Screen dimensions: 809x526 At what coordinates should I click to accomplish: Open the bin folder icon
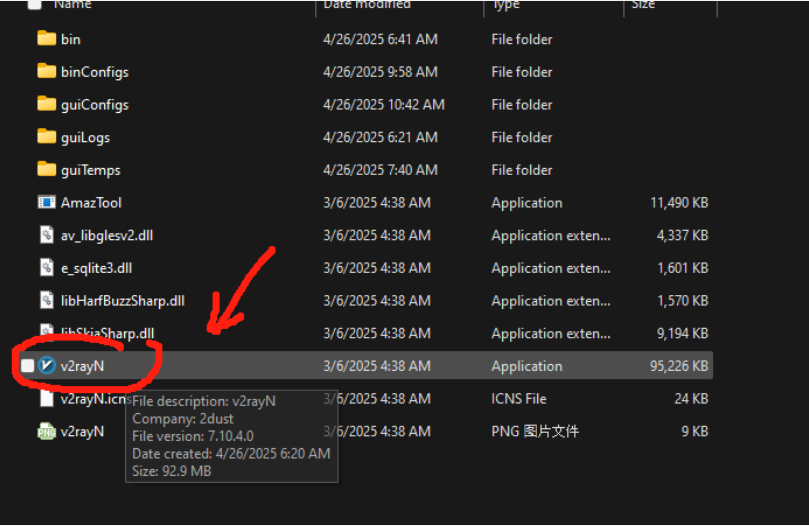tap(46, 39)
